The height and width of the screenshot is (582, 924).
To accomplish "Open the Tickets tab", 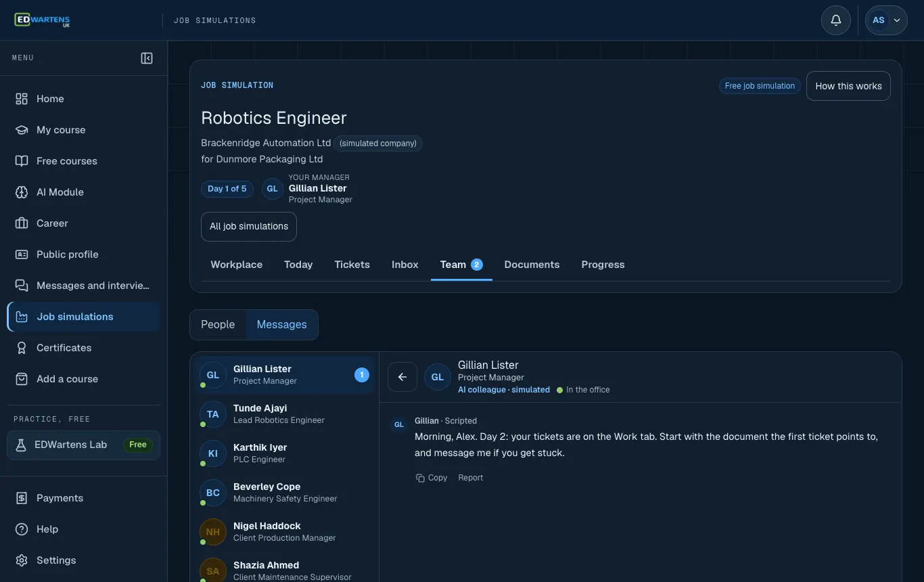I will (x=352, y=265).
